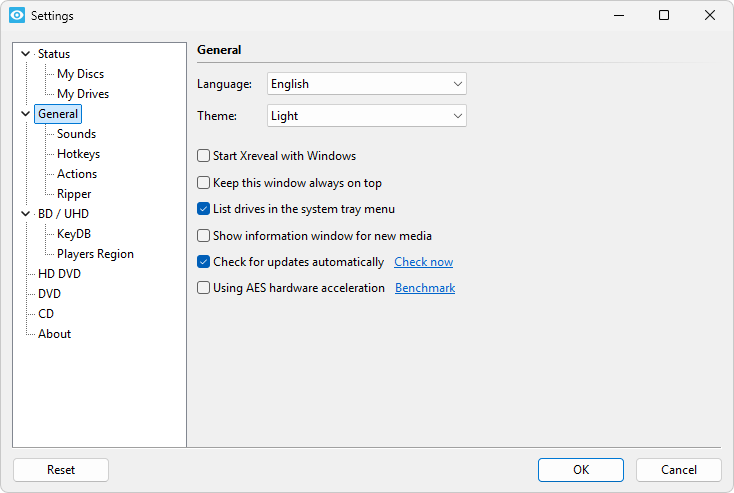This screenshot has width=734, height=493.
Task: Go to the Ripper settings page
Action: 74,194
